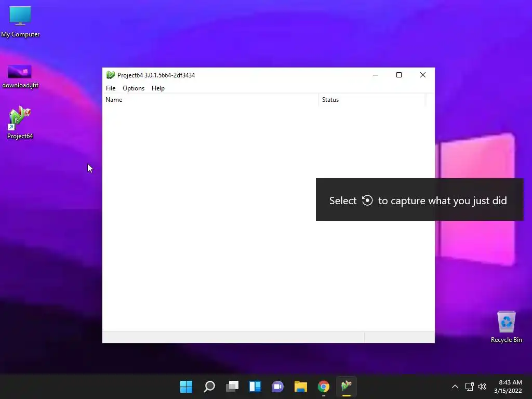The image size is (532, 399).
Task: Select the Recycle Bin desktop icon
Action: click(x=506, y=327)
